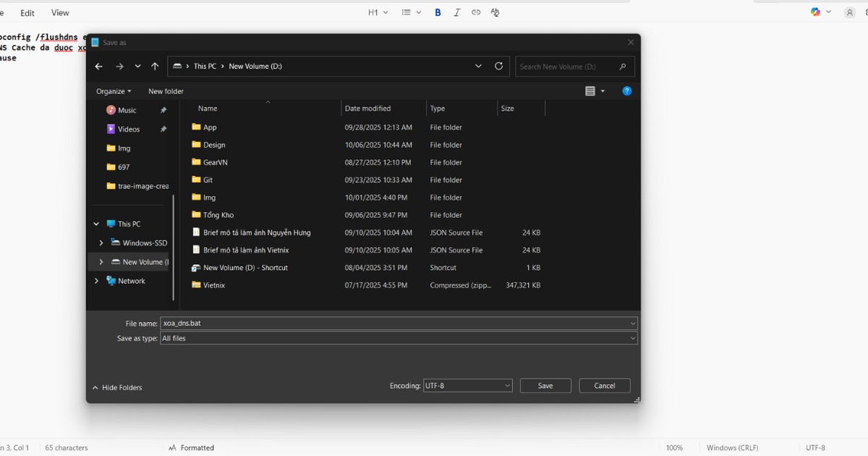
Task: Open the Save as type dropdown
Action: point(632,338)
